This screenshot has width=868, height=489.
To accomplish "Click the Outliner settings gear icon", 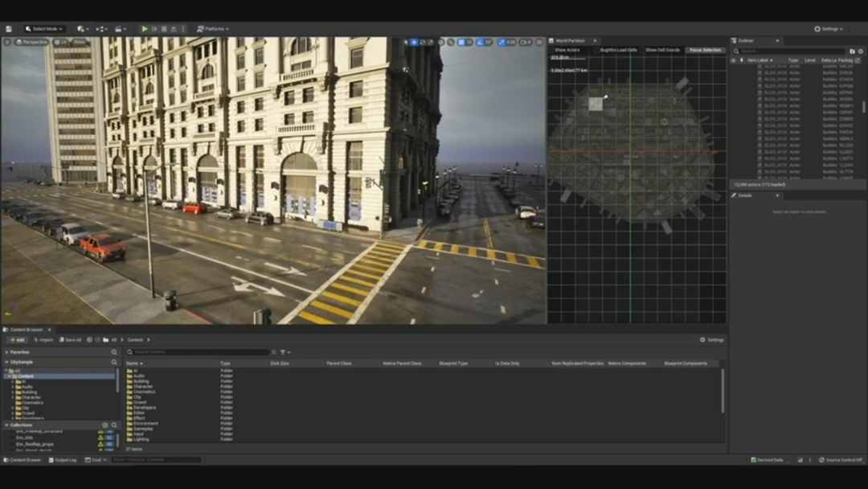I will (x=860, y=51).
